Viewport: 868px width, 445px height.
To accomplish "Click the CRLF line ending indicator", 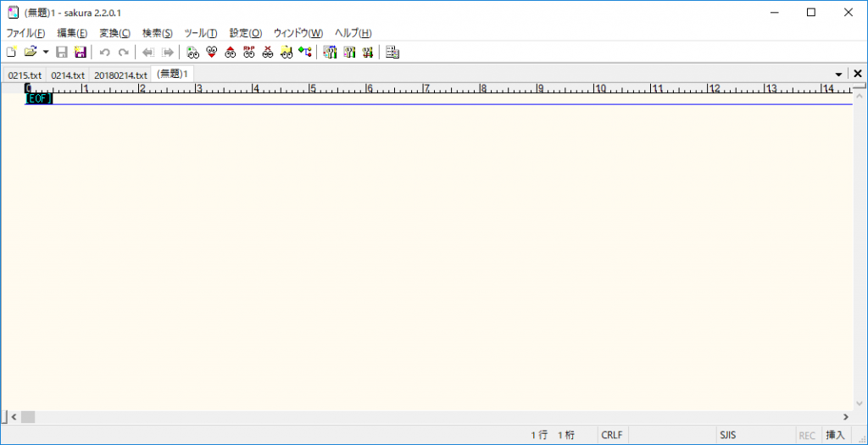I will 612,435.
